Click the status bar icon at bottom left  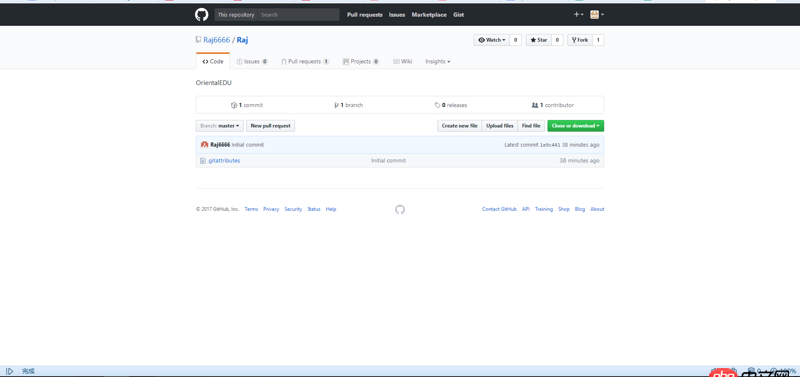click(x=10, y=371)
